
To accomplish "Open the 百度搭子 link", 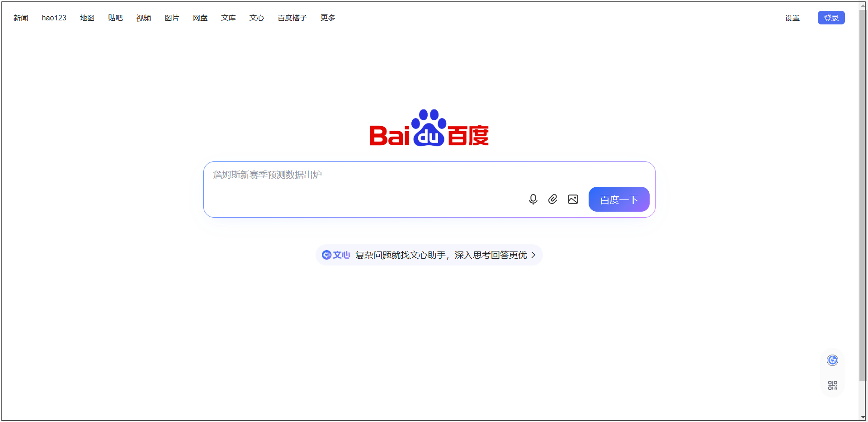I will click(292, 18).
